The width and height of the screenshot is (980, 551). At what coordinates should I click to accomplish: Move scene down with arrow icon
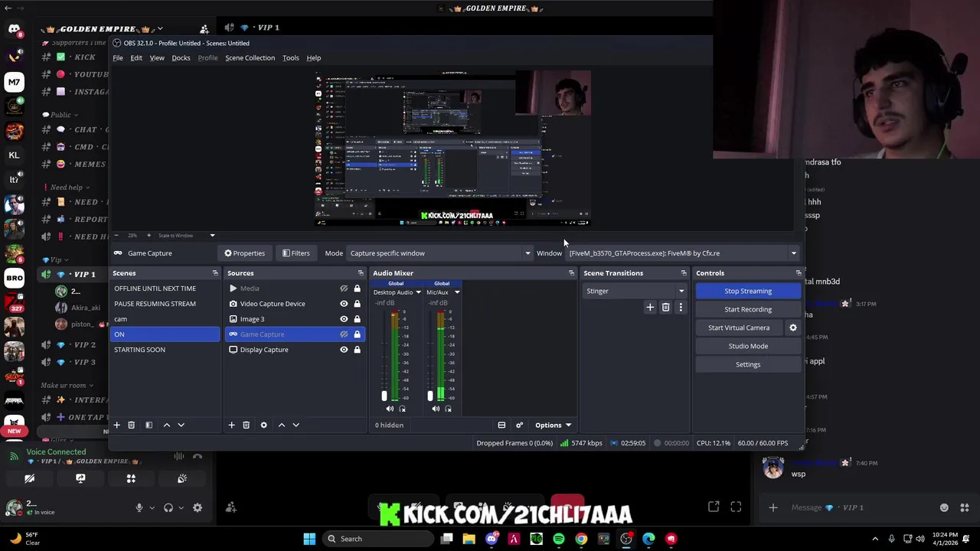(x=181, y=425)
